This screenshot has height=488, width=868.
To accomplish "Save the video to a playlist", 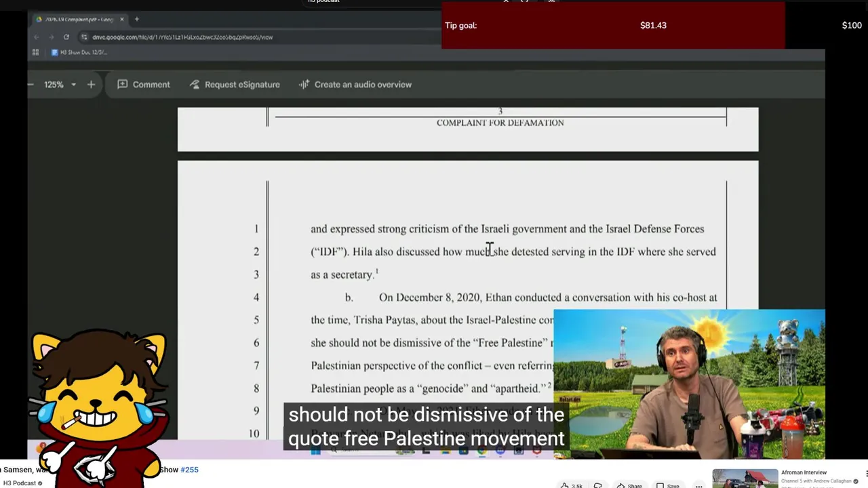I will point(667,485).
